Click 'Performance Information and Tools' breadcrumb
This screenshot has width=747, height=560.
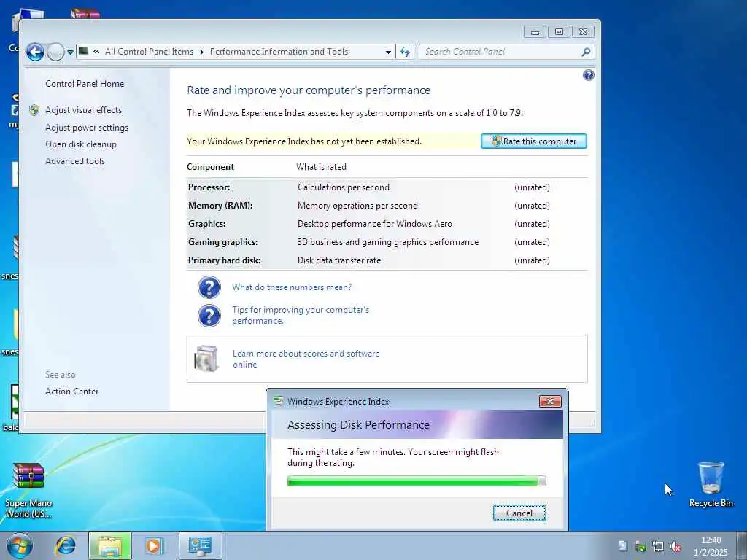click(x=279, y=52)
